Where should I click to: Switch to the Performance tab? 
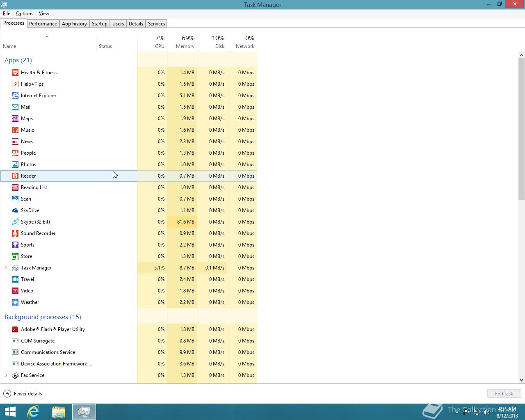click(x=43, y=24)
